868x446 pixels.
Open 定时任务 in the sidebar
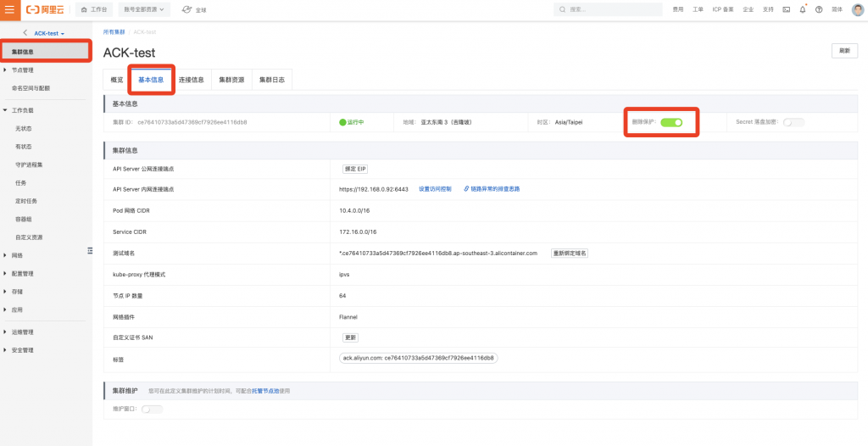(x=26, y=201)
